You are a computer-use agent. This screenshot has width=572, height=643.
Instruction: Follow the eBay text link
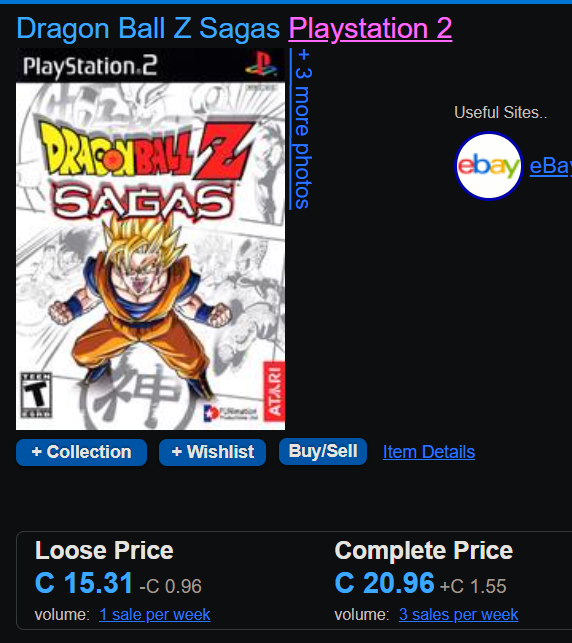coord(551,166)
